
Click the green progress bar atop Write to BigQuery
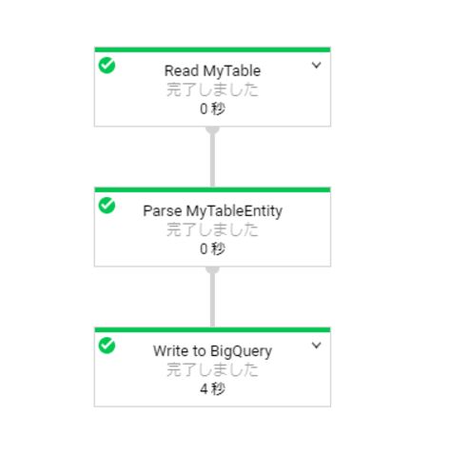[x=212, y=329]
